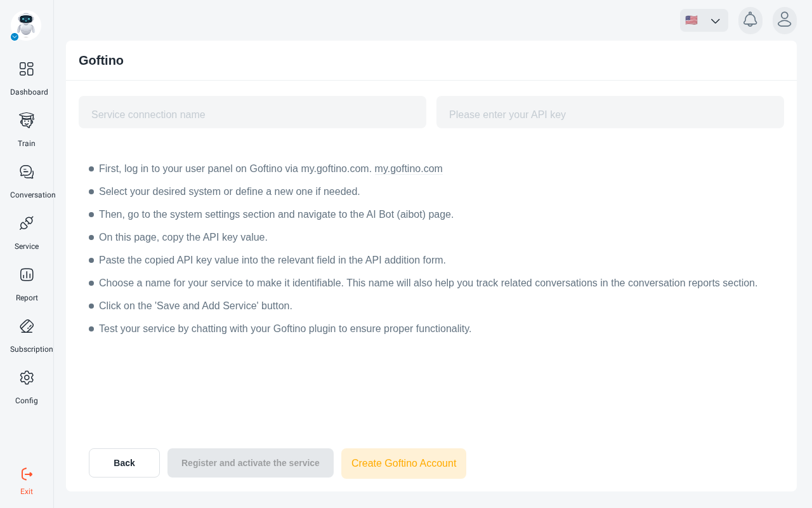Click 'On this page, copy the API key value.'
This screenshot has width=812, height=508.
(183, 237)
